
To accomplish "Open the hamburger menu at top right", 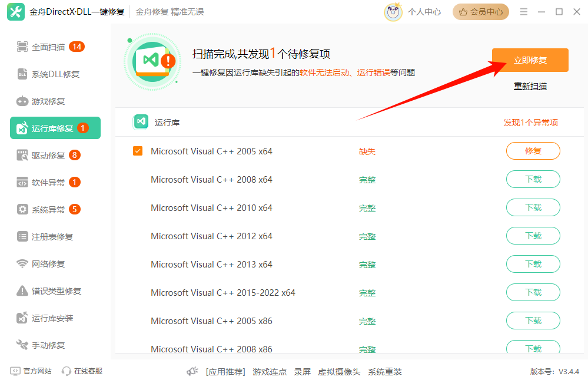I will pyautogui.click(x=523, y=11).
